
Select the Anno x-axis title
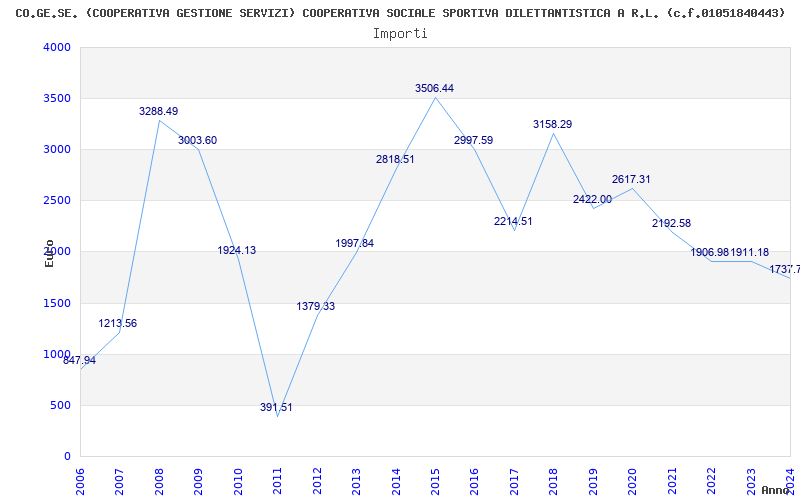pyautogui.click(x=776, y=490)
